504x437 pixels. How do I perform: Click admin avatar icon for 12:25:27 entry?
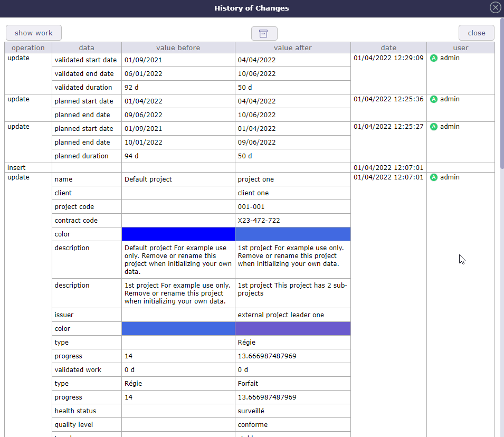(434, 127)
